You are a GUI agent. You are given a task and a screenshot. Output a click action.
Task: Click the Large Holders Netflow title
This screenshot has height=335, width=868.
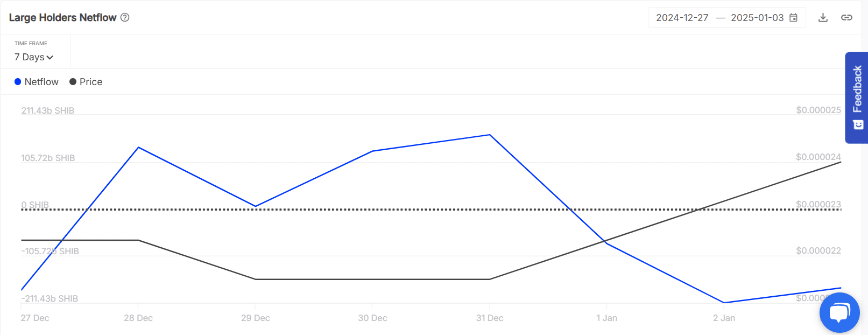(x=62, y=17)
